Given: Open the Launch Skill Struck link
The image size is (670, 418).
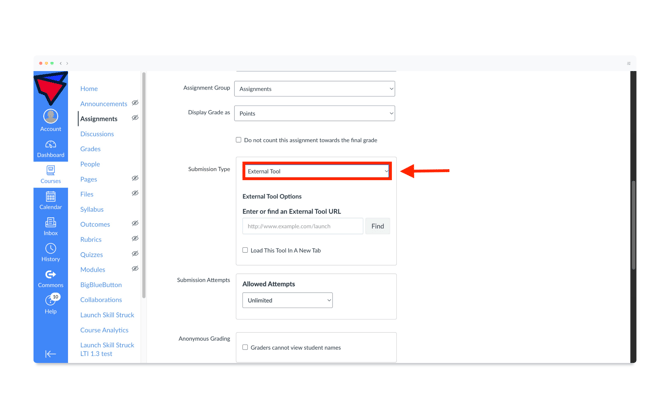Looking at the screenshot, I should tap(107, 315).
